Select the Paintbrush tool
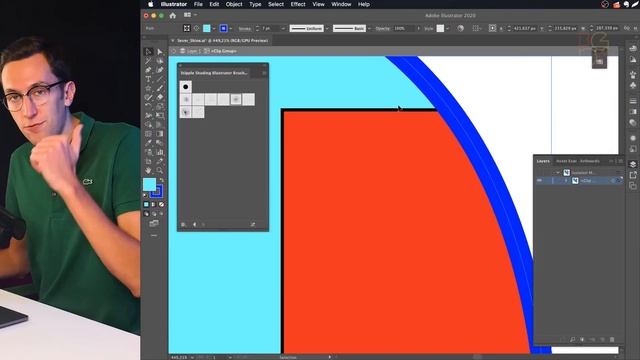 pos(160,88)
